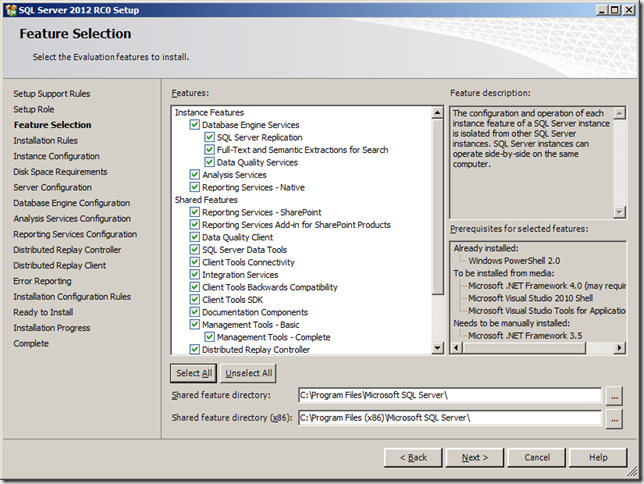Uncheck SQL Server Data Tools
644x484 pixels.
coord(195,250)
